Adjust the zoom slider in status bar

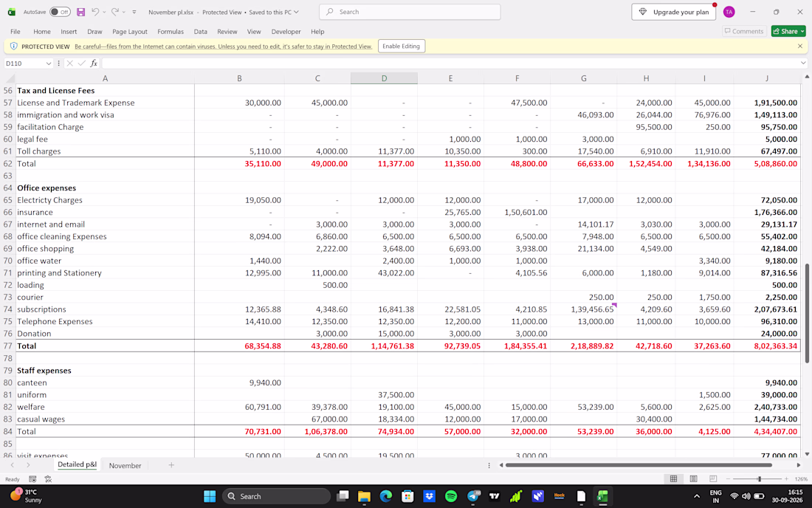[759, 479]
